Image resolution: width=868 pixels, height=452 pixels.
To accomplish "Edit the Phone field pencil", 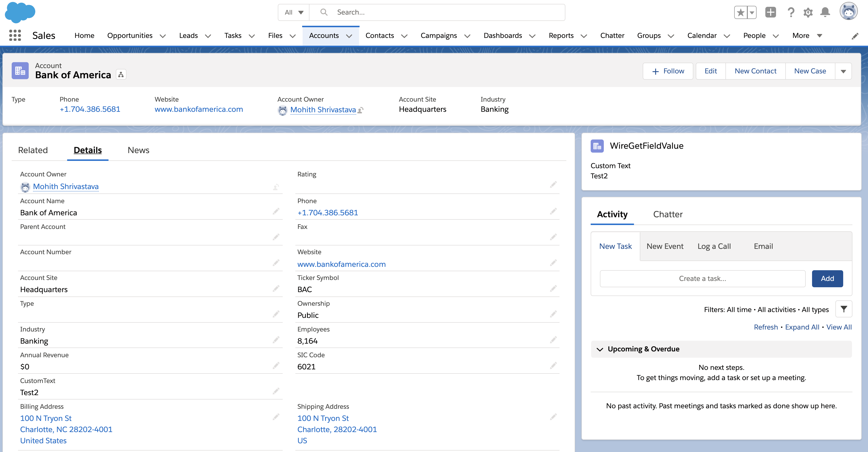I will click(553, 211).
